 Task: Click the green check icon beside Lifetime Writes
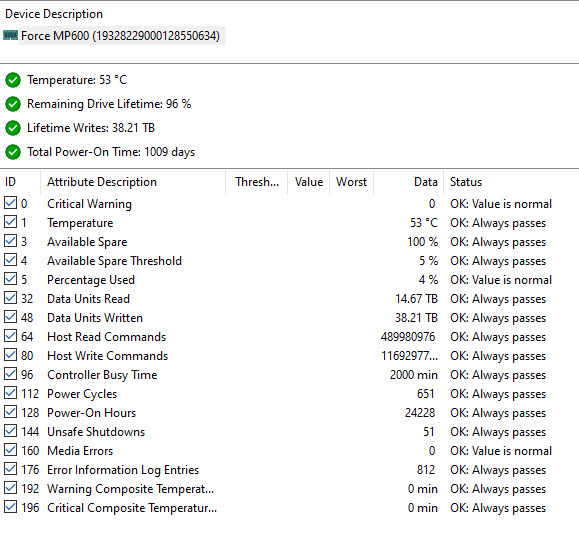pyautogui.click(x=13, y=128)
